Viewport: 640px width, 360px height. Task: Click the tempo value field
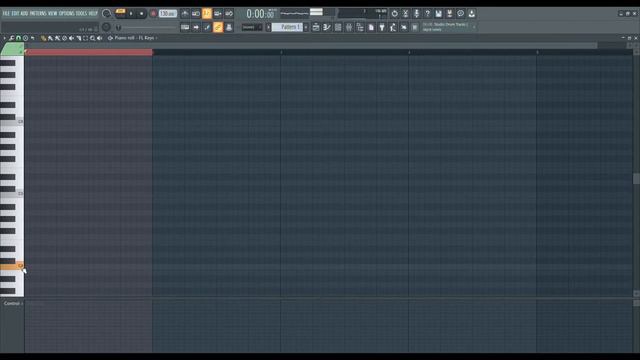pyautogui.click(x=168, y=13)
